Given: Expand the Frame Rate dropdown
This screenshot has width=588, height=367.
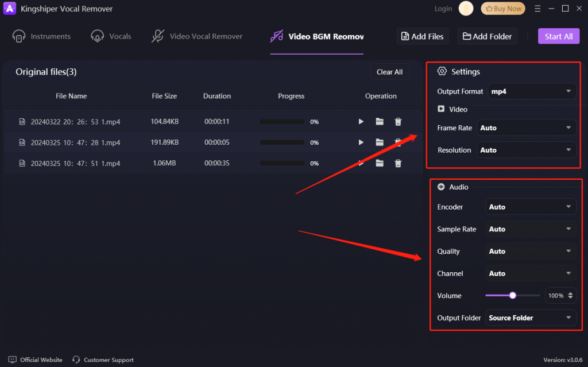Looking at the screenshot, I should click(x=527, y=128).
